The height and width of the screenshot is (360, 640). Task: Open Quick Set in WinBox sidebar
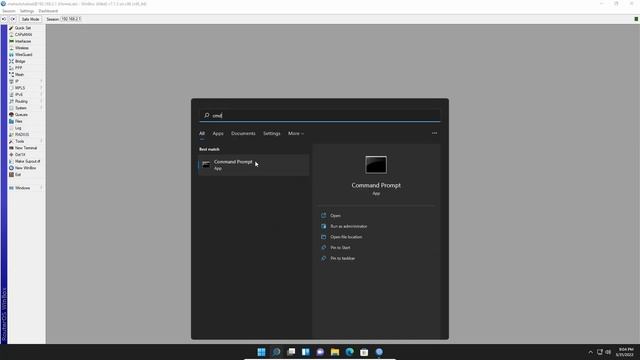coord(23,28)
